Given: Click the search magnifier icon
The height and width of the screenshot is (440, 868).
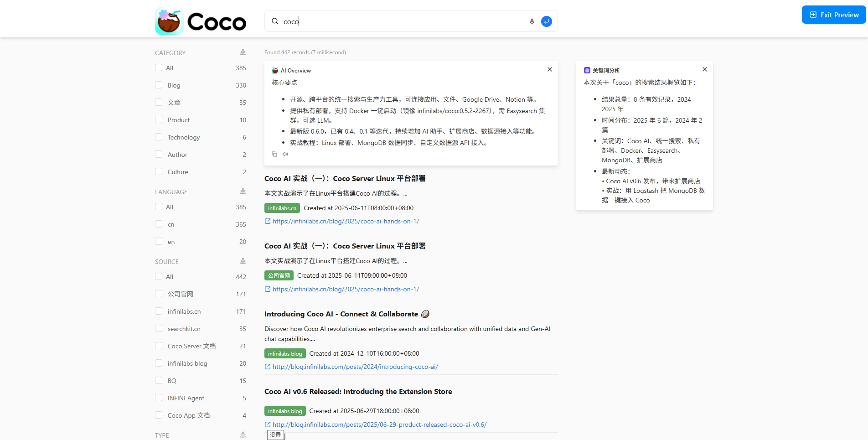Looking at the screenshot, I should [275, 21].
